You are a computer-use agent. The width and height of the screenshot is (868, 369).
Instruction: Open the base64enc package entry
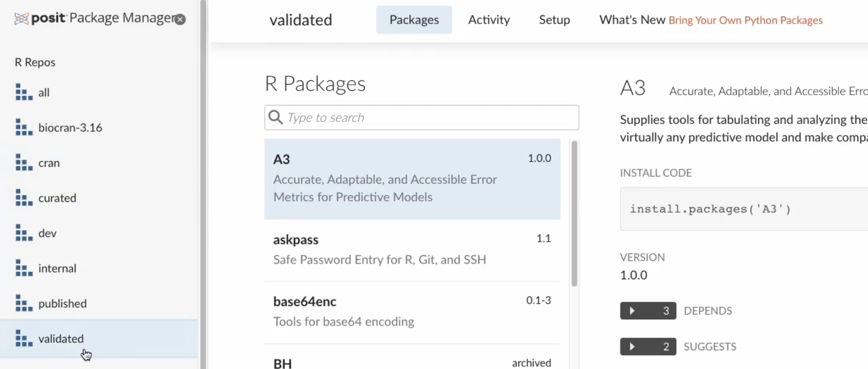pyautogui.click(x=412, y=311)
